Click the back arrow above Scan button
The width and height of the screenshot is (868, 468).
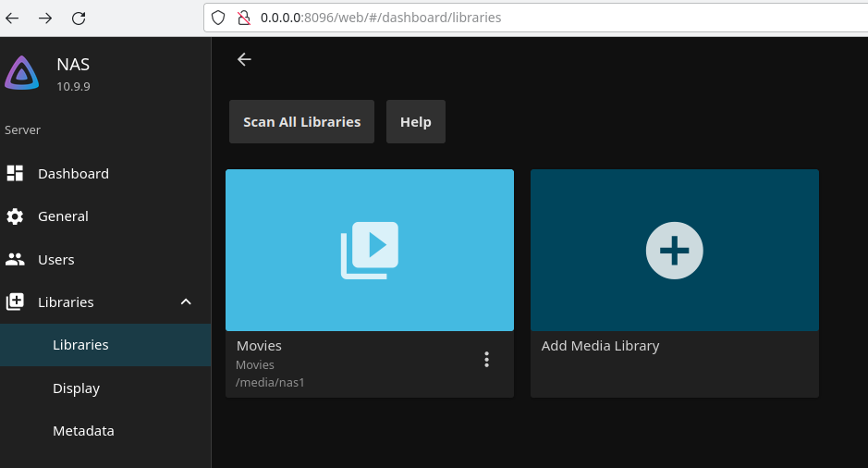point(244,59)
